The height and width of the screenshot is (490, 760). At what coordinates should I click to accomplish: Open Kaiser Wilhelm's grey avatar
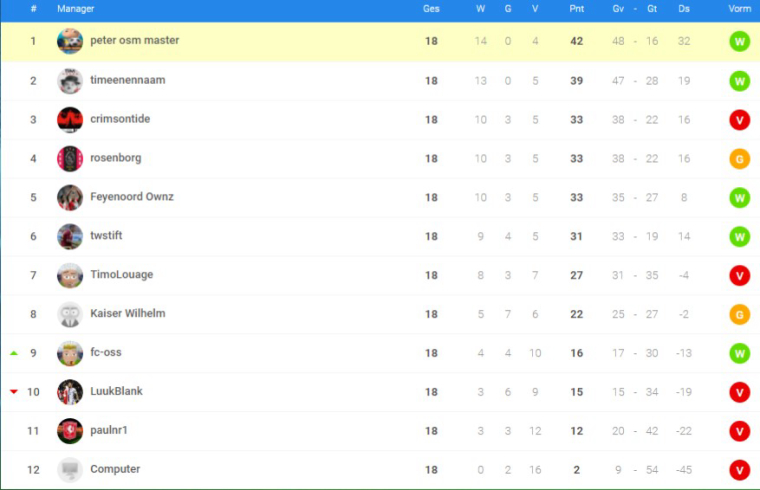click(70, 314)
